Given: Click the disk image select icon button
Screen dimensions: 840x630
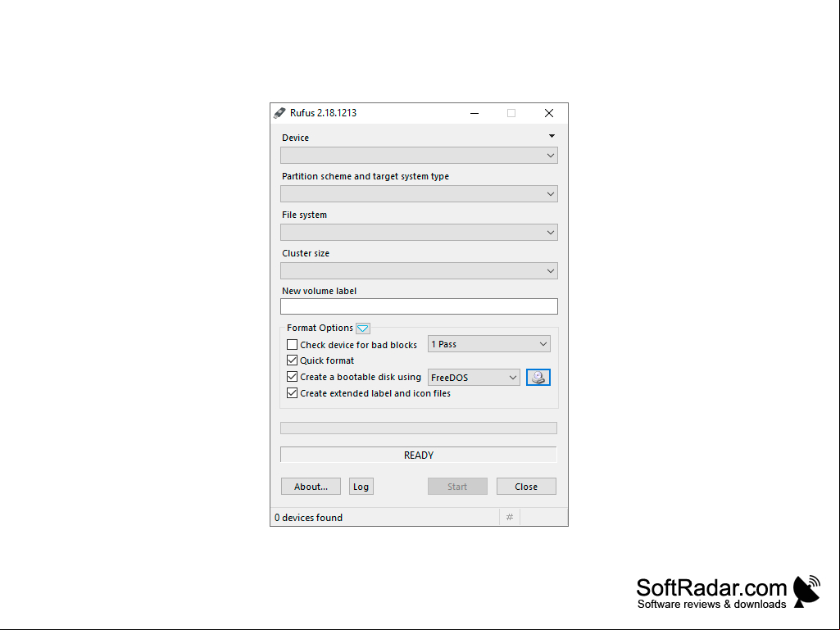Looking at the screenshot, I should [x=538, y=377].
